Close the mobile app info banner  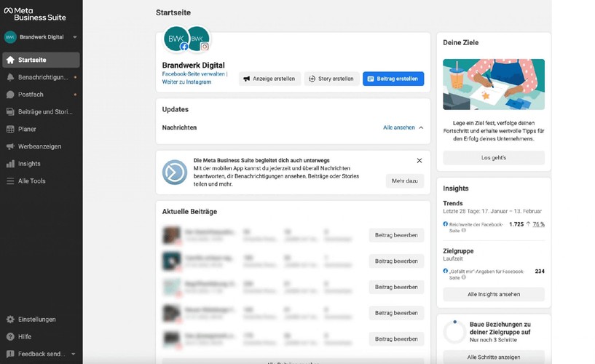coord(419,161)
